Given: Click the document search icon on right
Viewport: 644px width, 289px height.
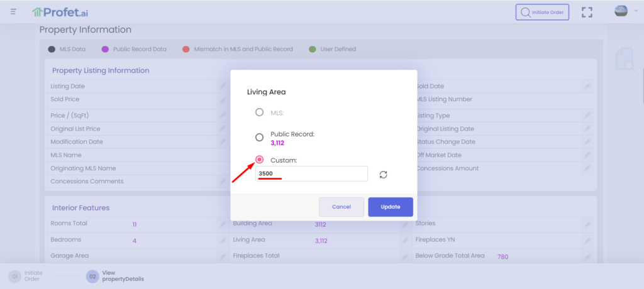Looking at the screenshot, I should tap(625, 60).
